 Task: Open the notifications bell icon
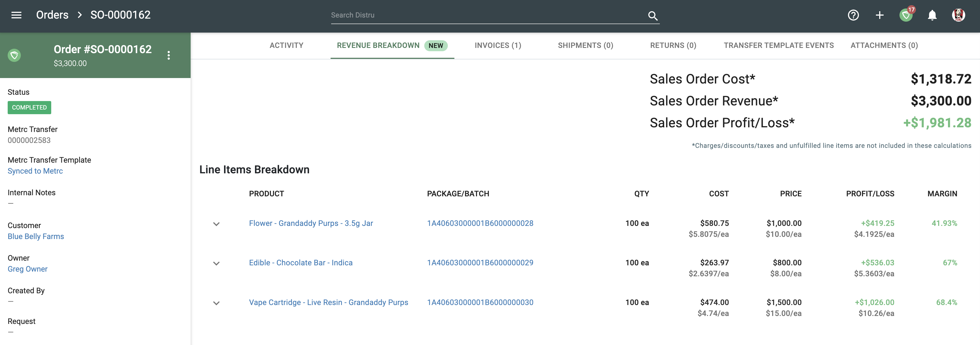pyautogui.click(x=932, y=16)
